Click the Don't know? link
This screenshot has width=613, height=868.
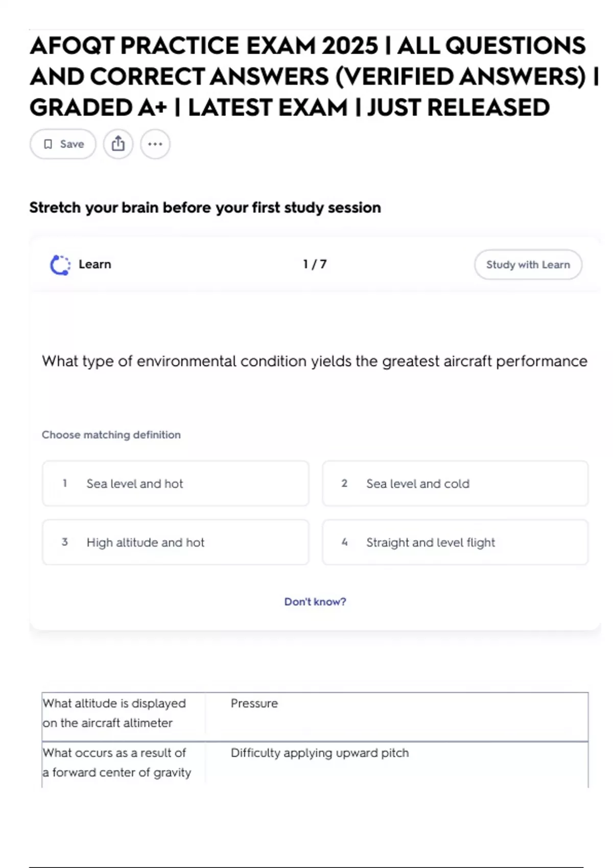[x=315, y=602]
